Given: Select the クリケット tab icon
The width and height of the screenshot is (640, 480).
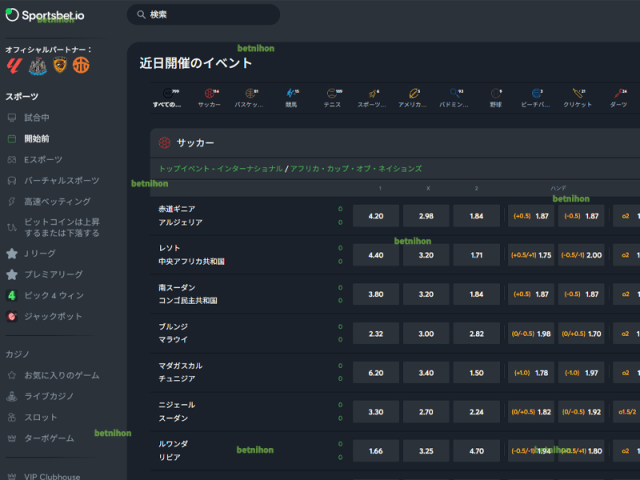Looking at the screenshot, I should pyautogui.click(x=577, y=93).
